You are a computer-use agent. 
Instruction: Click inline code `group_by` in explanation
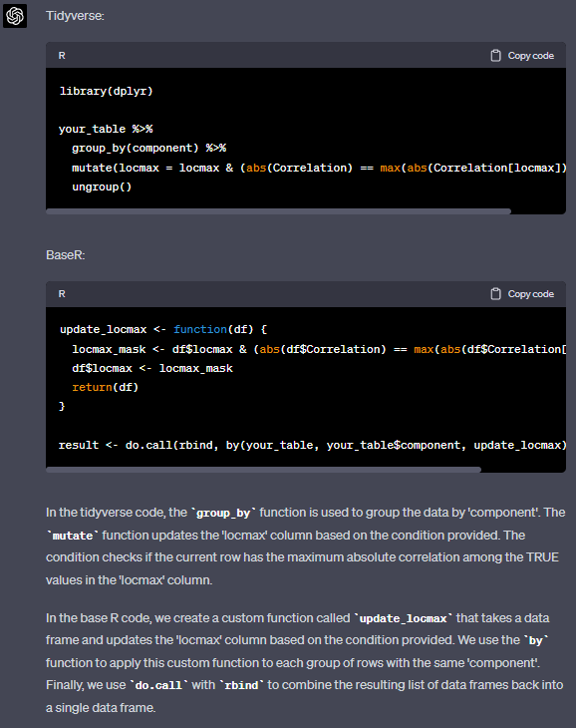223,513
